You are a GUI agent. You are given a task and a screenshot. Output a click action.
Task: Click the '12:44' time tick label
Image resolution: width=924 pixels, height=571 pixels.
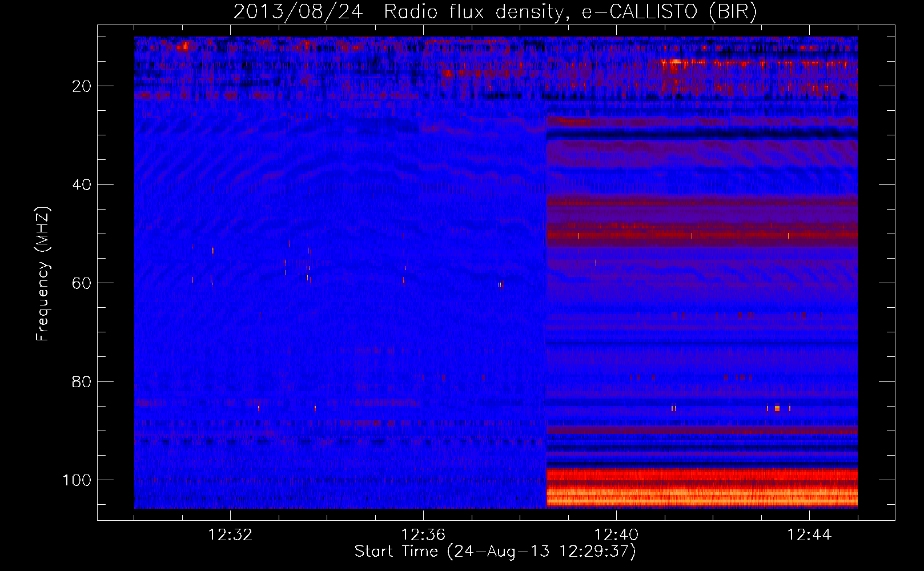[809, 535]
